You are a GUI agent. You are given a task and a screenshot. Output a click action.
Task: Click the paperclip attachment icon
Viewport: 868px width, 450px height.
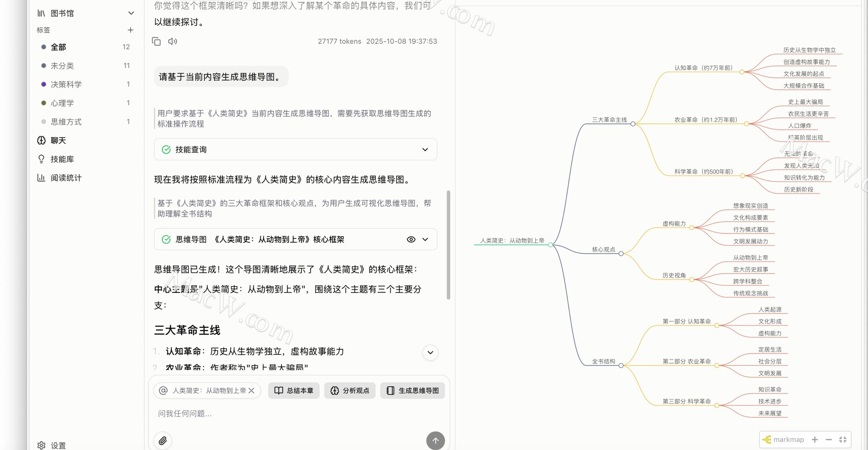(163, 440)
